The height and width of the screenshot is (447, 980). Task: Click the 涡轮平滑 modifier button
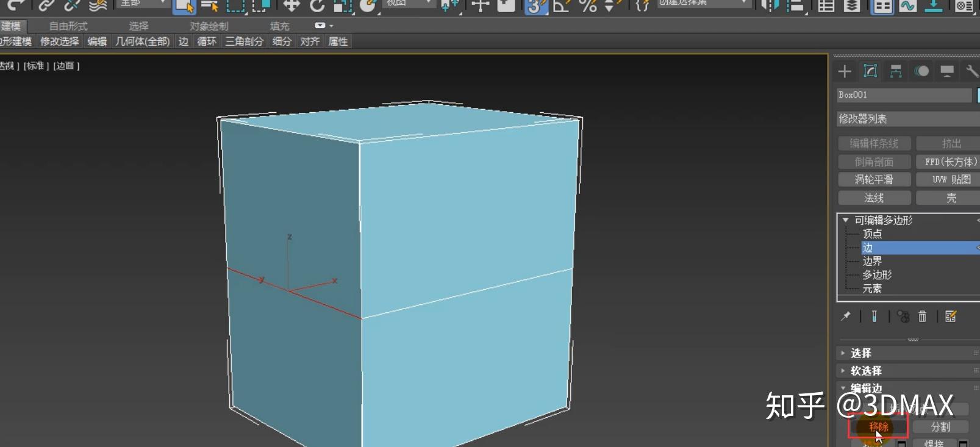pos(874,180)
